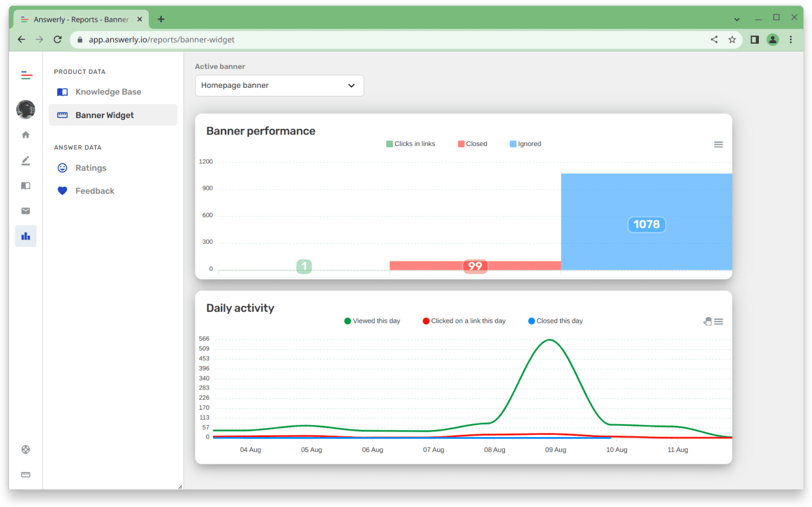Click the envelope mail icon in sidebar

[26, 211]
